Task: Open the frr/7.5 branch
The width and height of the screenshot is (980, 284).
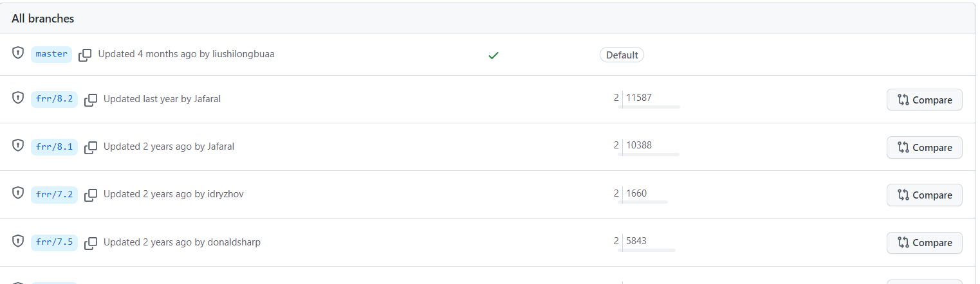Action: 54,242
